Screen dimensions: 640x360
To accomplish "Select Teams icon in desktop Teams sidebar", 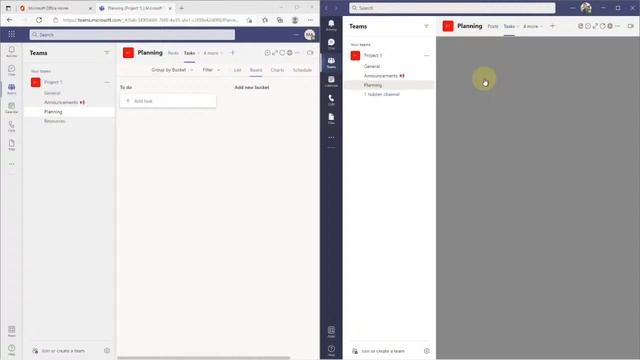I will click(331, 62).
